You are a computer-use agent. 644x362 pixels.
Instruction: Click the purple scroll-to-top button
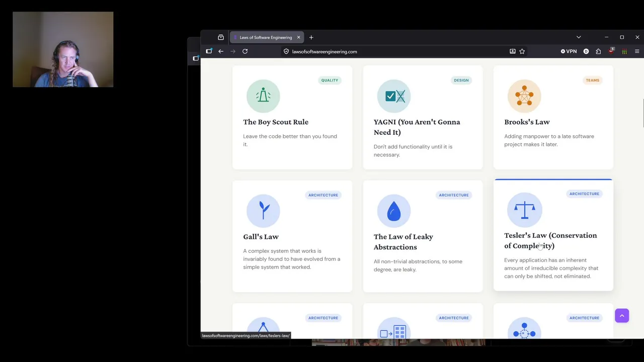point(622,316)
